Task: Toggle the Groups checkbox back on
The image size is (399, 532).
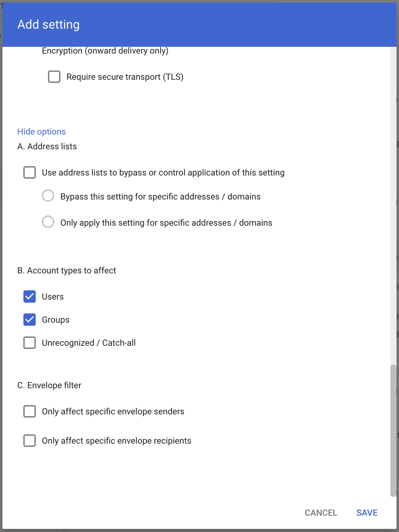Action: [29, 320]
